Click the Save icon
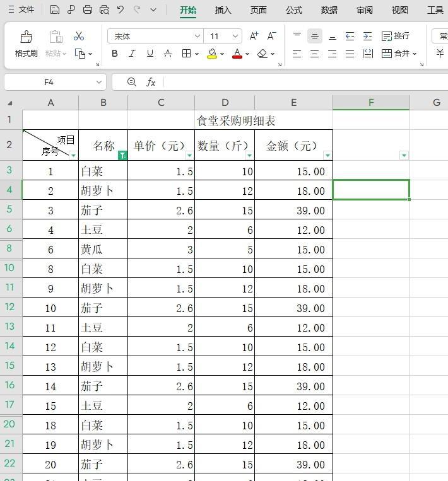This screenshot has width=448, height=481. coord(55,10)
